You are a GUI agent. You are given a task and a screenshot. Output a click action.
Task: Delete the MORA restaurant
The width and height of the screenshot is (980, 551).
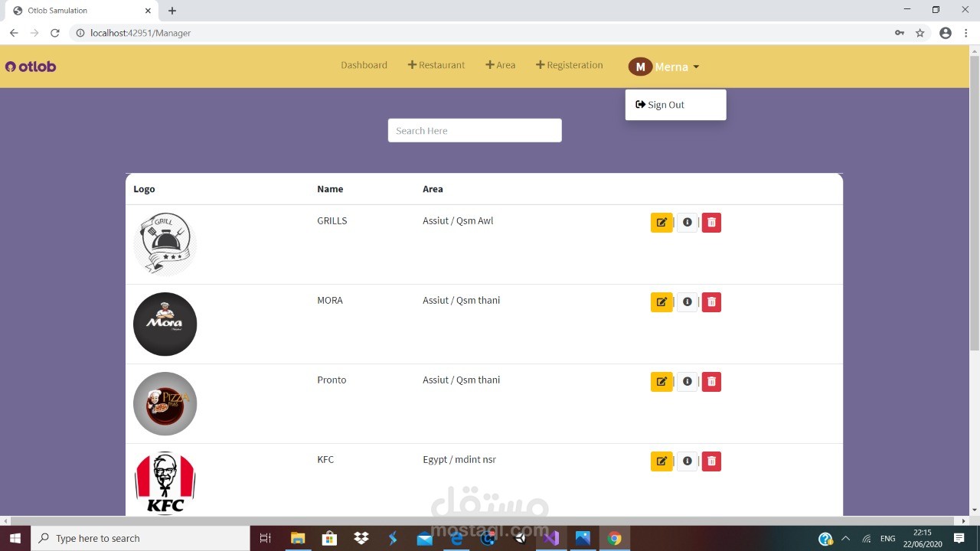[711, 302]
